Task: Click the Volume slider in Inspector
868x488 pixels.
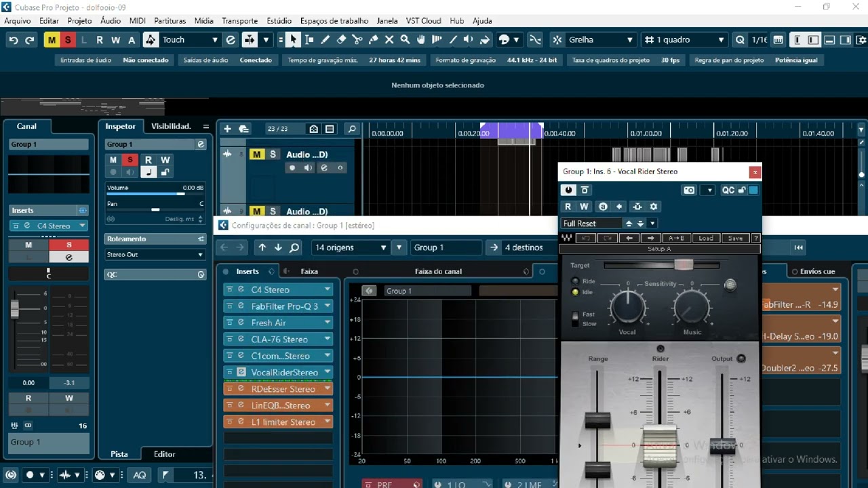Action: [155, 194]
